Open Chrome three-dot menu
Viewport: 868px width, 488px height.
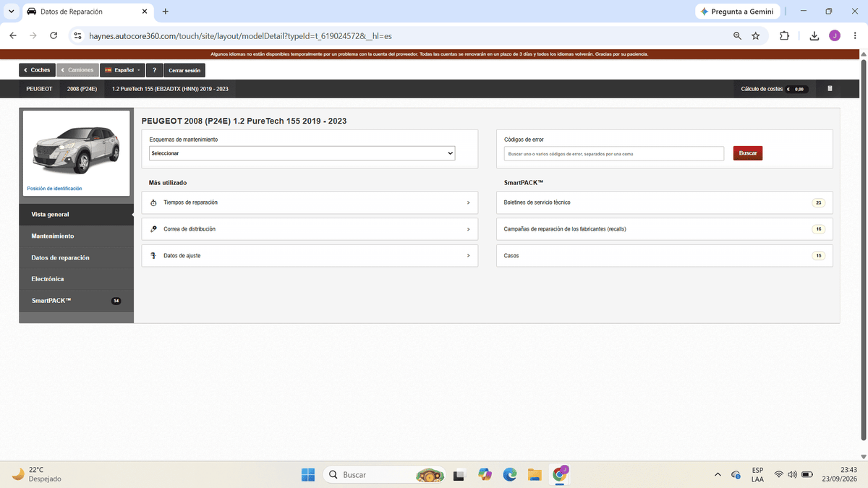pyautogui.click(x=855, y=35)
